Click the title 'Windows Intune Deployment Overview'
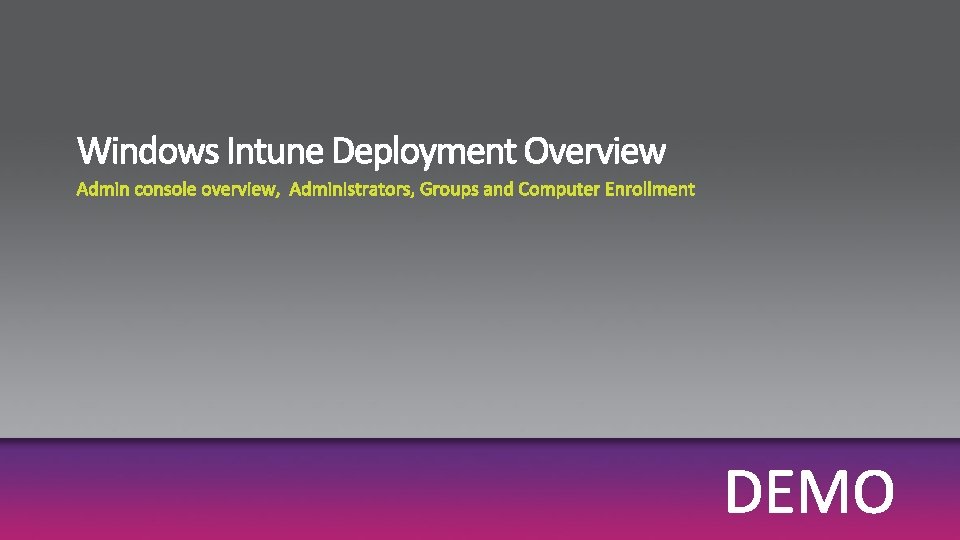Viewport: 960px width, 540px height. click(371, 151)
